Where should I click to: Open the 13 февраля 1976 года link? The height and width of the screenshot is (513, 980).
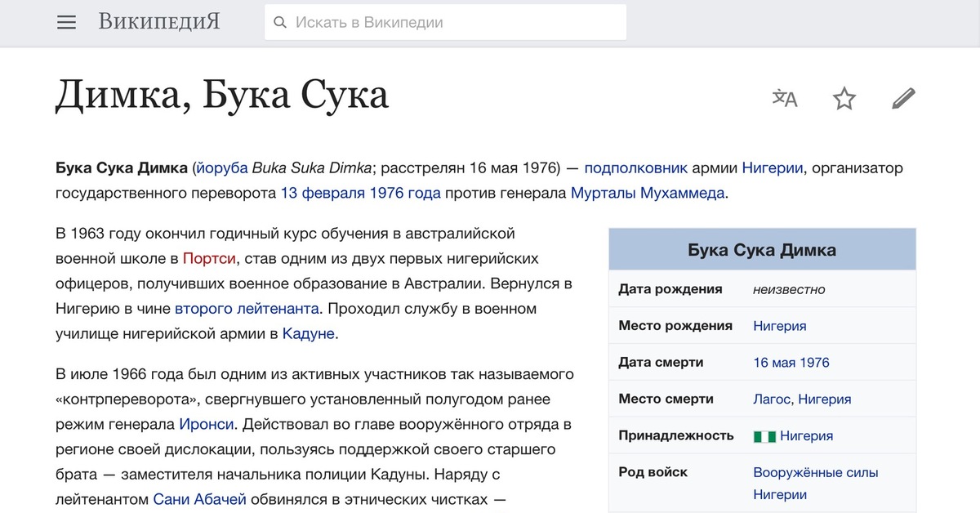pyautogui.click(x=360, y=194)
